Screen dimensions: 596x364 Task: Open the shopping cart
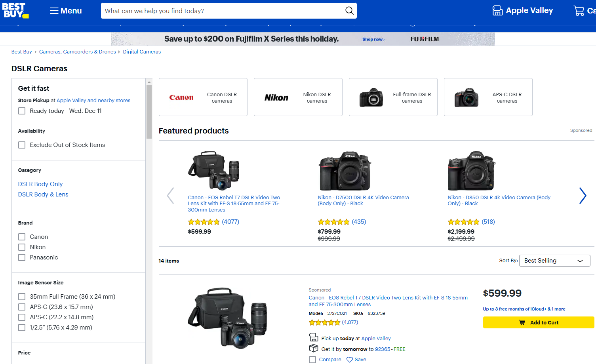[585, 11]
